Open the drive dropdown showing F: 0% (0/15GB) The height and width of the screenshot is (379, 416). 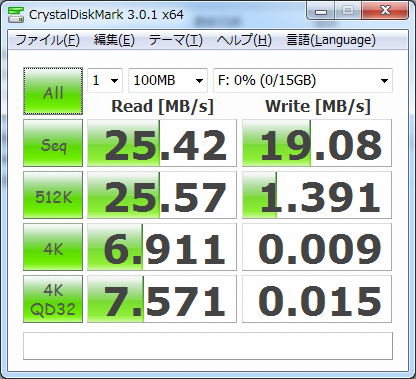click(x=303, y=80)
